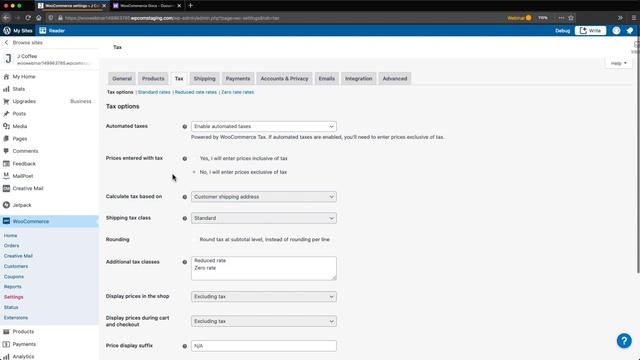Switch to Accounts & Privacy tab
This screenshot has width=640, height=360.
[x=284, y=78]
